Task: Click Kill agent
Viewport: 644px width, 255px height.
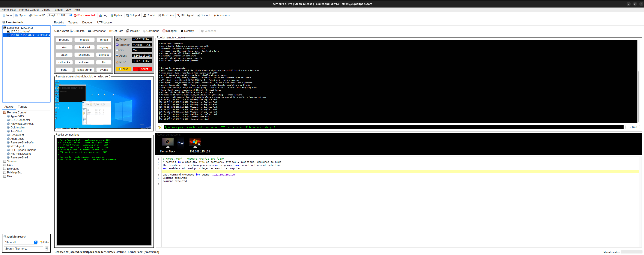Action: pos(170,31)
